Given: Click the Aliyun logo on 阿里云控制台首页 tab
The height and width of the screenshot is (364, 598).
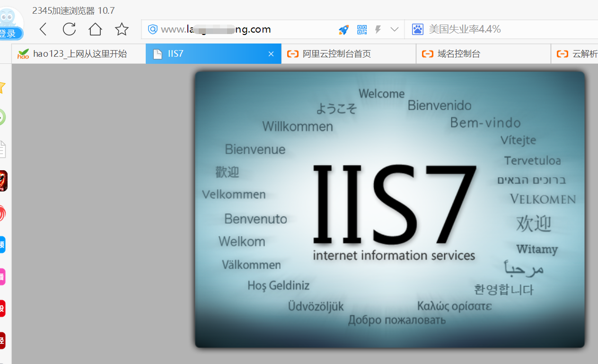Looking at the screenshot, I should [x=292, y=54].
